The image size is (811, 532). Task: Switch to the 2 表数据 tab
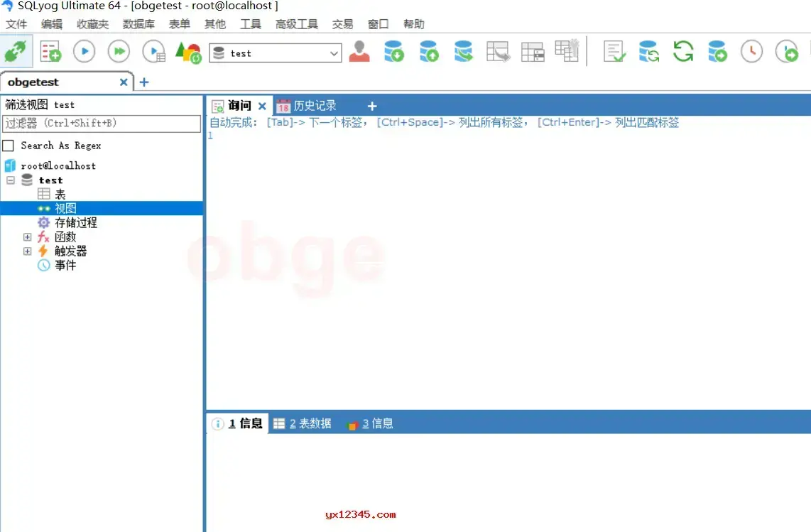[303, 423]
